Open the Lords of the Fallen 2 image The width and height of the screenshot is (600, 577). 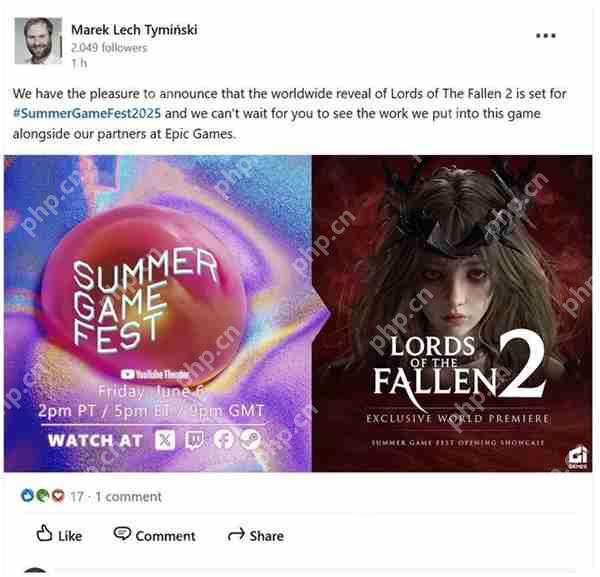(x=452, y=313)
